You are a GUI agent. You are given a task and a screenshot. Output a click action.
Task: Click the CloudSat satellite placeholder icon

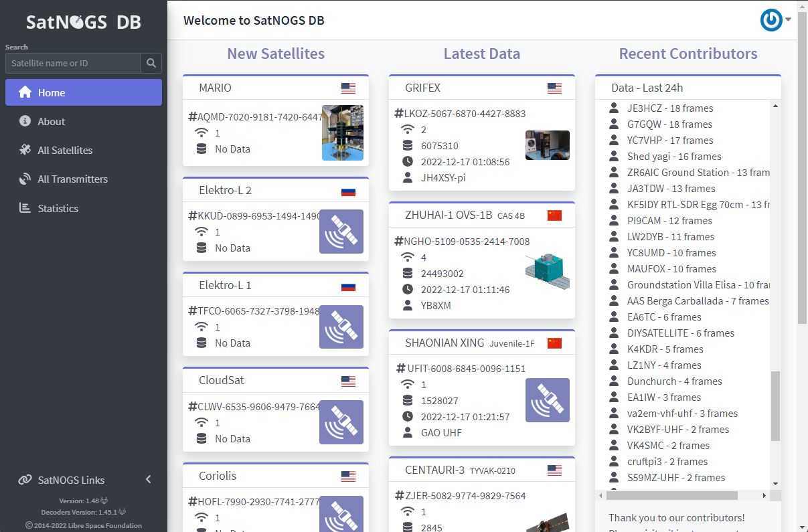tap(341, 422)
